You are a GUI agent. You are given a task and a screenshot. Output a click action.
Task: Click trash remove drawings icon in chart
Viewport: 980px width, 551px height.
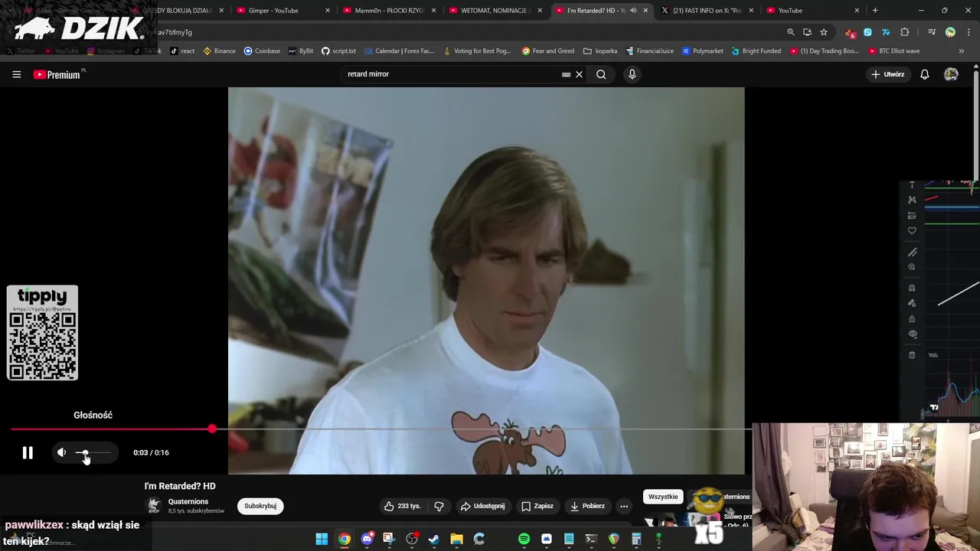(912, 355)
